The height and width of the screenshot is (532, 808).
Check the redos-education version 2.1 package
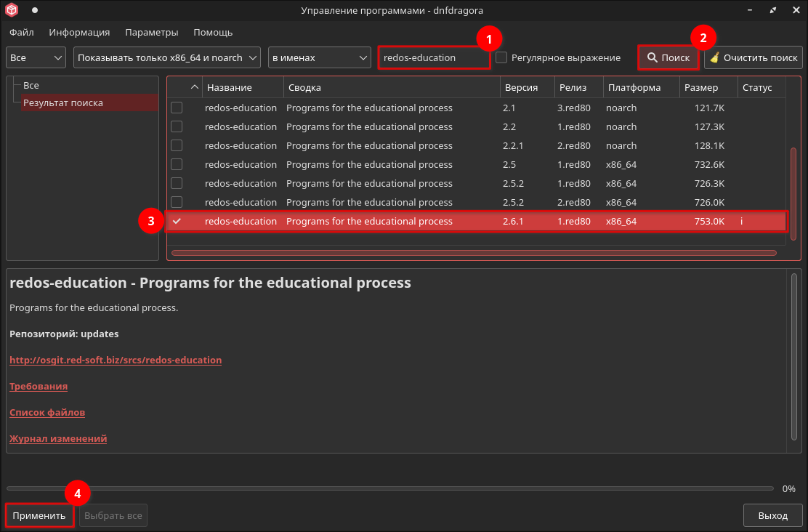[177, 108]
